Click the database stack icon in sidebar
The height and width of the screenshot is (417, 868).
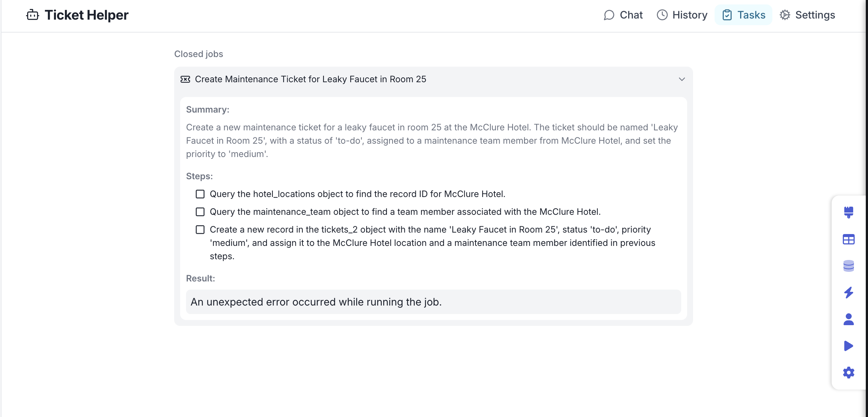848,266
